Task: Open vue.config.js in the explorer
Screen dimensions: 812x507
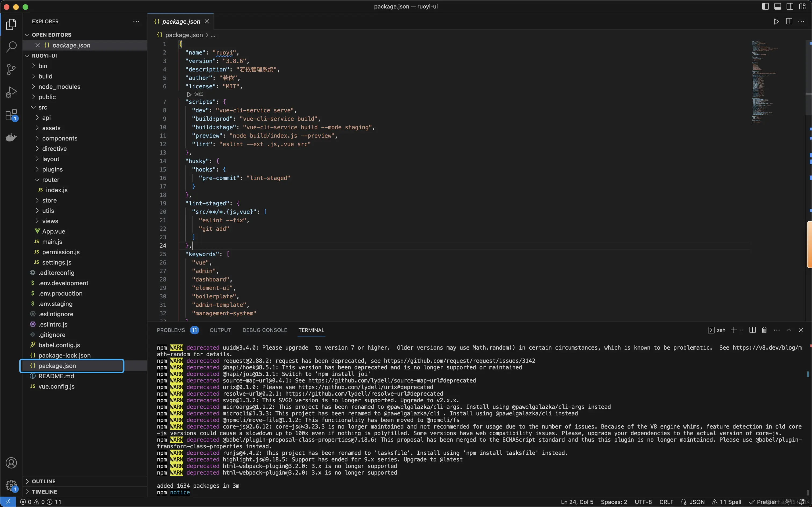Action: tap(56, 386)
